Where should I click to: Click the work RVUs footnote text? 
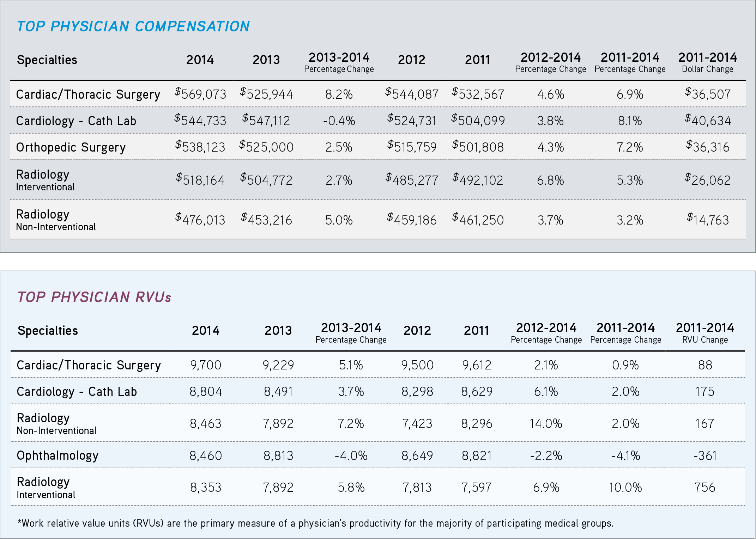(315, 523)
